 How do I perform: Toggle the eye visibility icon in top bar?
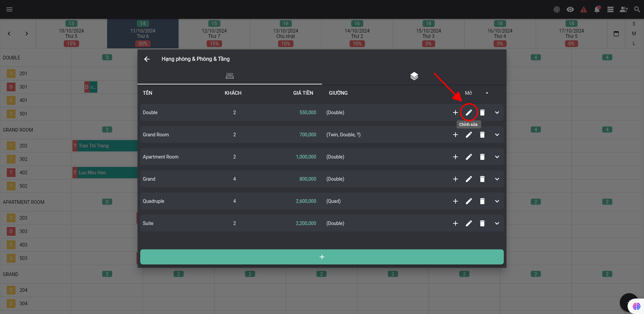coord(570,9)
